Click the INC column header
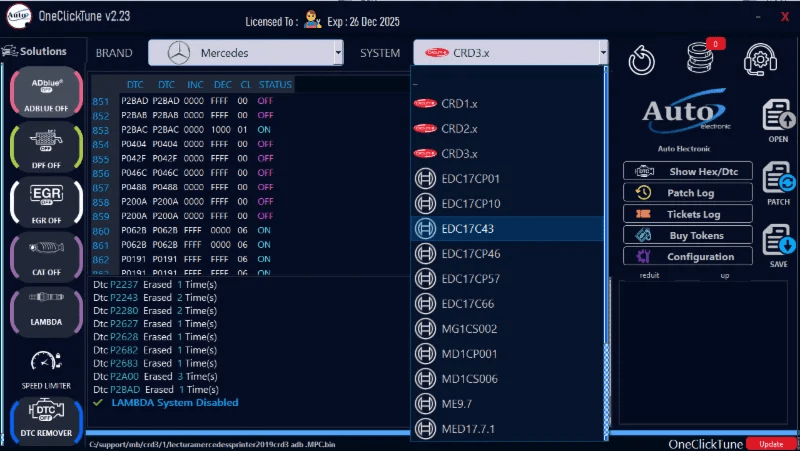Image resolution: width=800 pixels, height=451 pixels. (195, 84)
